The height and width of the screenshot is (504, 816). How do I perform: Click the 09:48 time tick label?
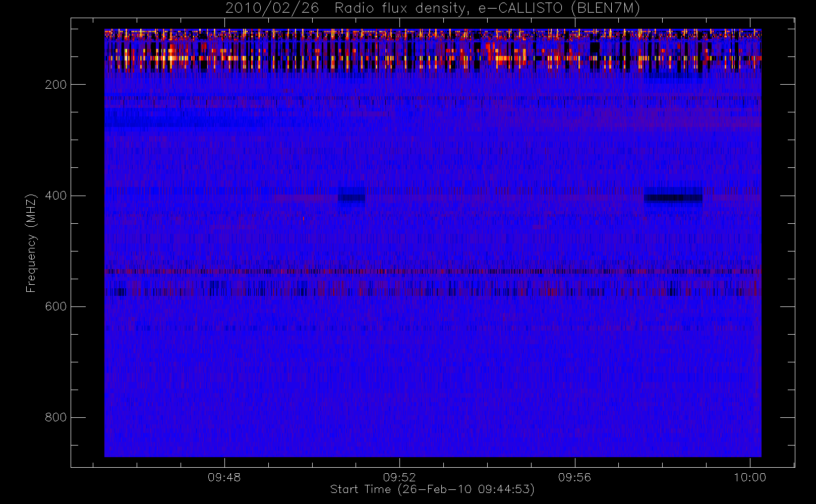tap(224, 477)
